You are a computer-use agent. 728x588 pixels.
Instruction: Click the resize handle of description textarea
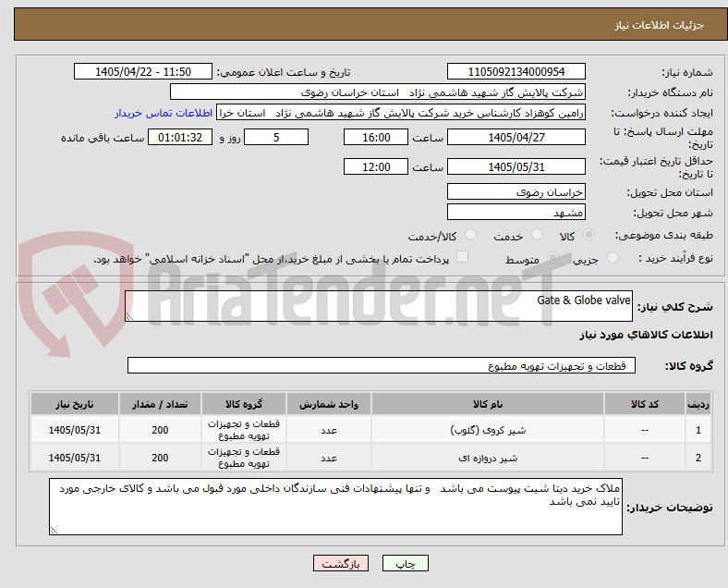click(129, 317)
